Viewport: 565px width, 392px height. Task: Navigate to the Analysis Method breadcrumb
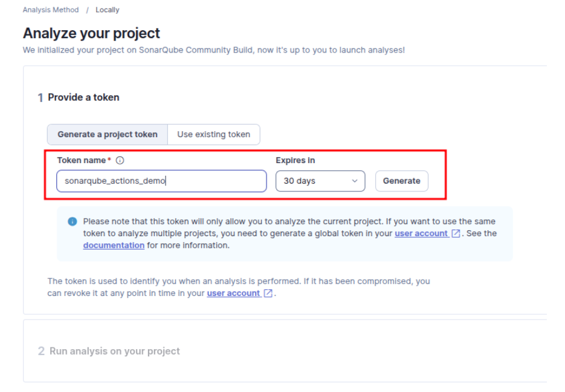(x=50, y=10)
